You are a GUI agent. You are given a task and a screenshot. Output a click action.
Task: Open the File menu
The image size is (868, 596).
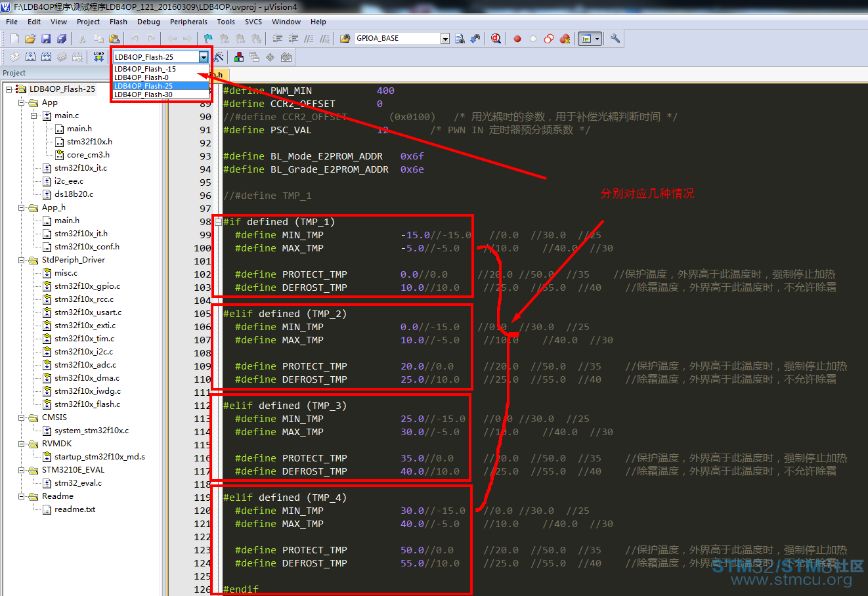point(12,22)
